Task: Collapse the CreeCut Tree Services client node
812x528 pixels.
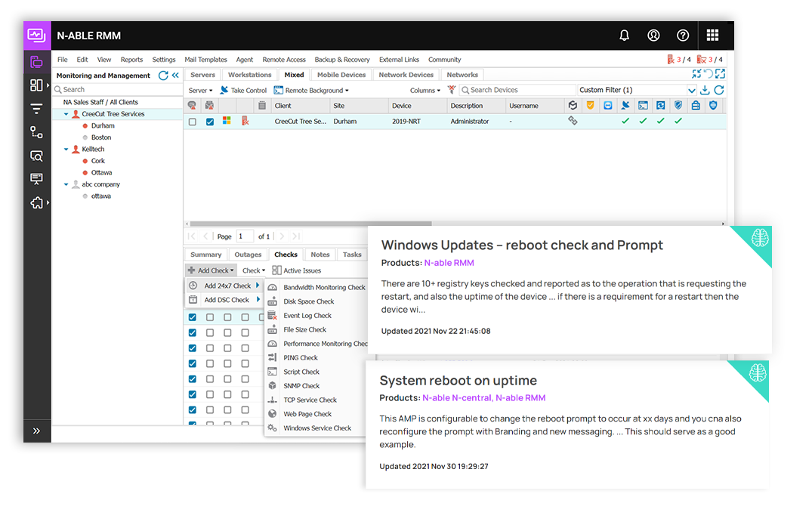Action: [x=66, y=114]
